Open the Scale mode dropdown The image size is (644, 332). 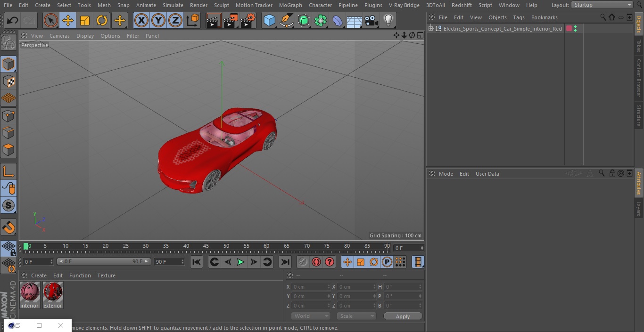(356, 316)
